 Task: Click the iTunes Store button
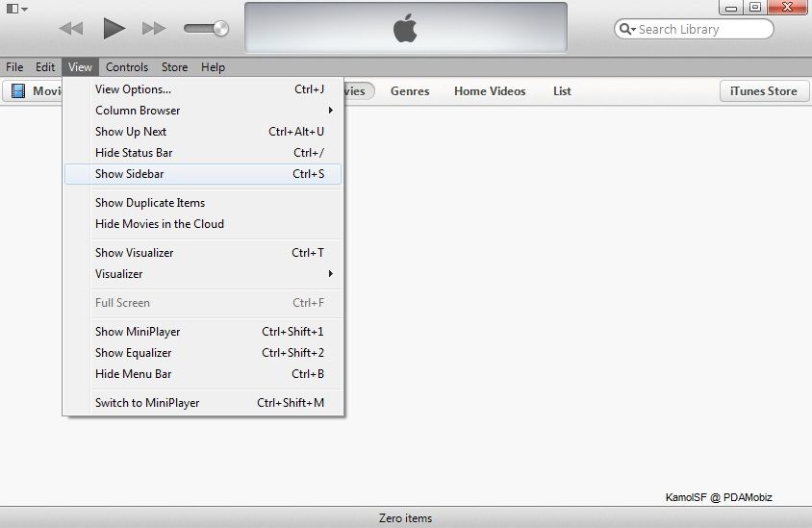pos(764,91)
